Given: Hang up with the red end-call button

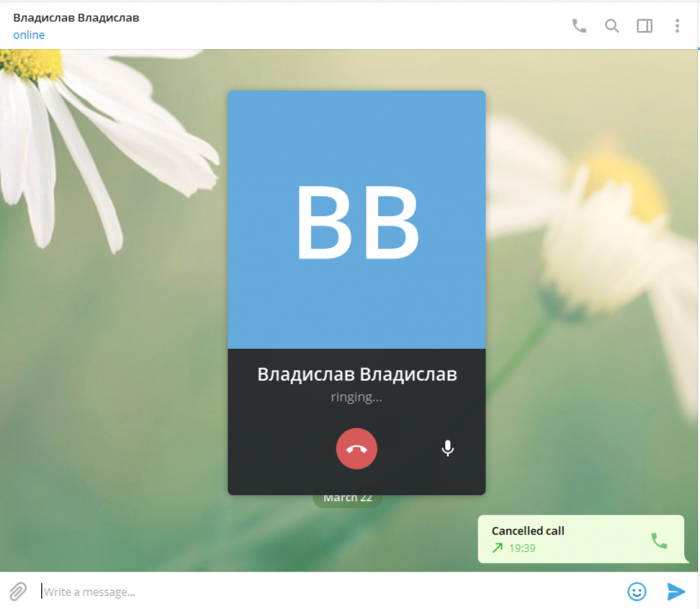Looking at the screenshot, I should click(x=357, y=449).
